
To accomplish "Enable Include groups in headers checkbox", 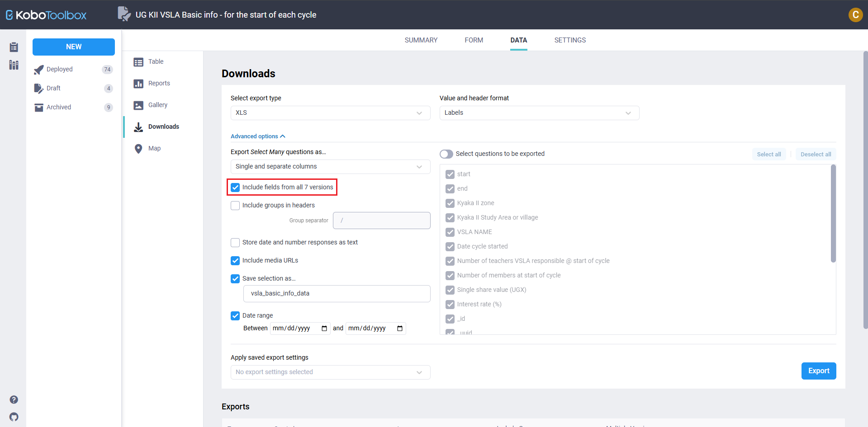I will tap(235, 206).
